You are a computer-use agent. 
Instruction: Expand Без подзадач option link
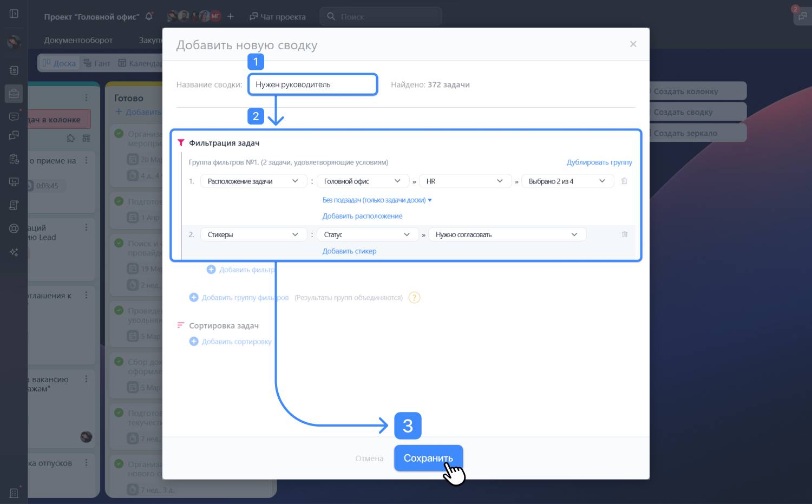point(377,200)
